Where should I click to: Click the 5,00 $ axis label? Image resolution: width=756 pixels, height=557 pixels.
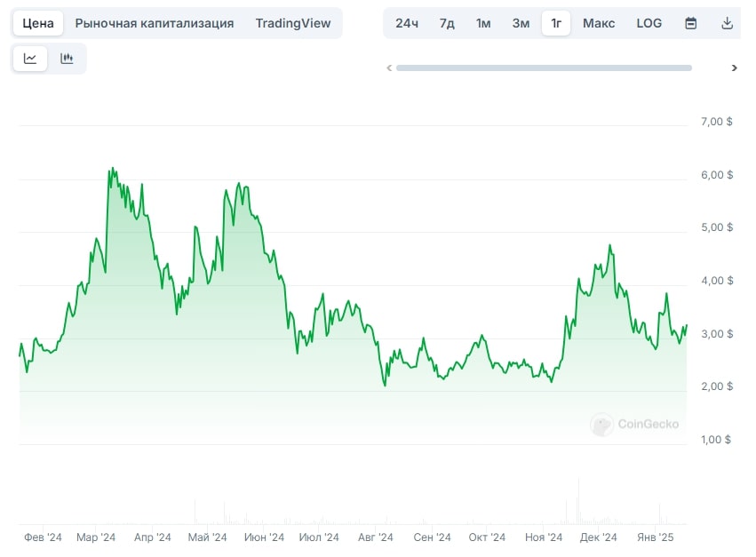coord(717,227)
